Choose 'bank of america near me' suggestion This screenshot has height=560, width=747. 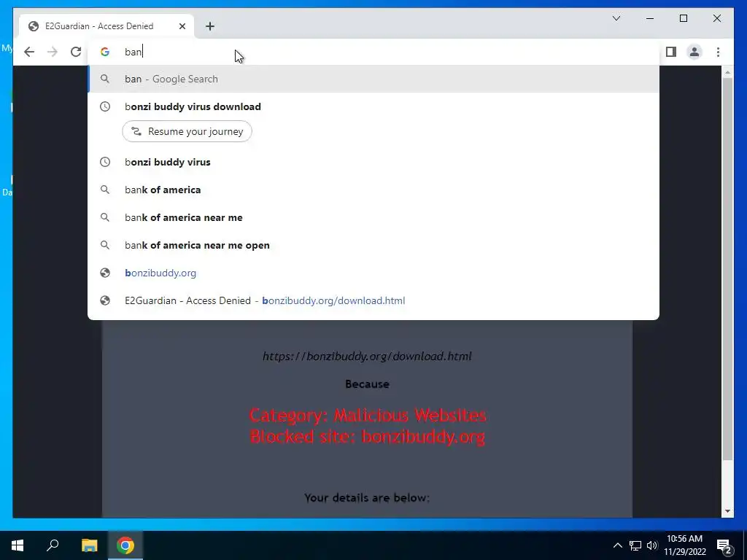[373, 217]
